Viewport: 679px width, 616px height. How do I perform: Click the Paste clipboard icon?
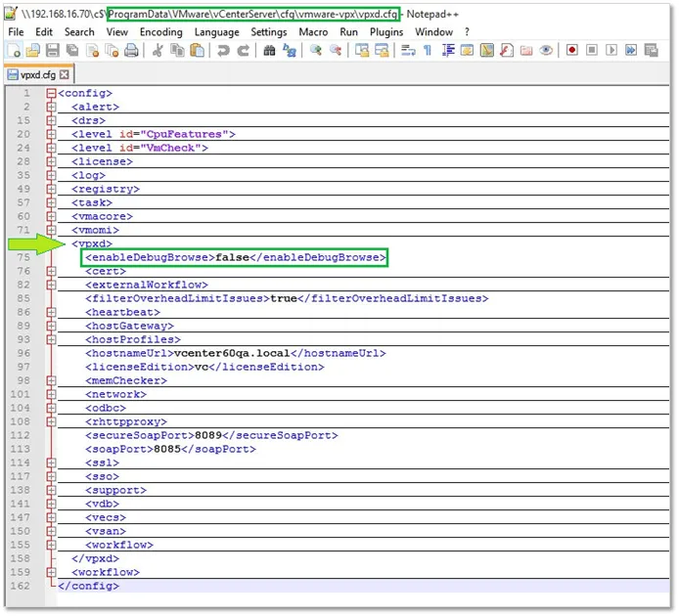[197, 51]
